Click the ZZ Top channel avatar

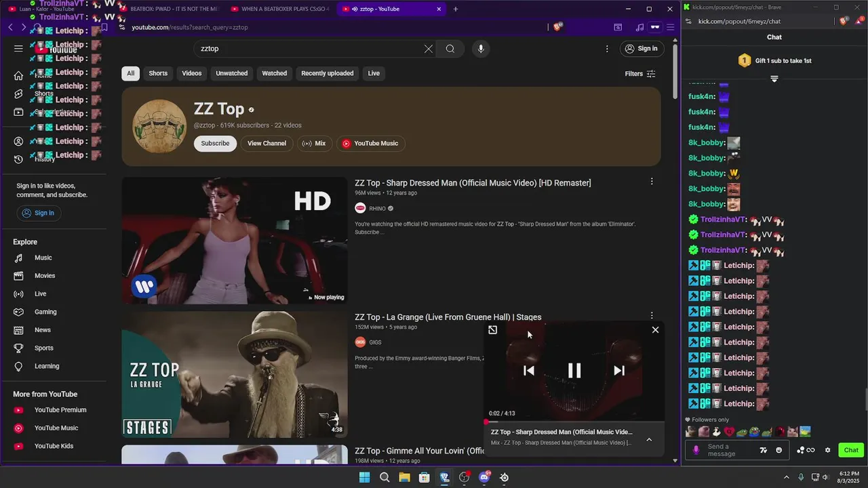[x=159, y=127]
